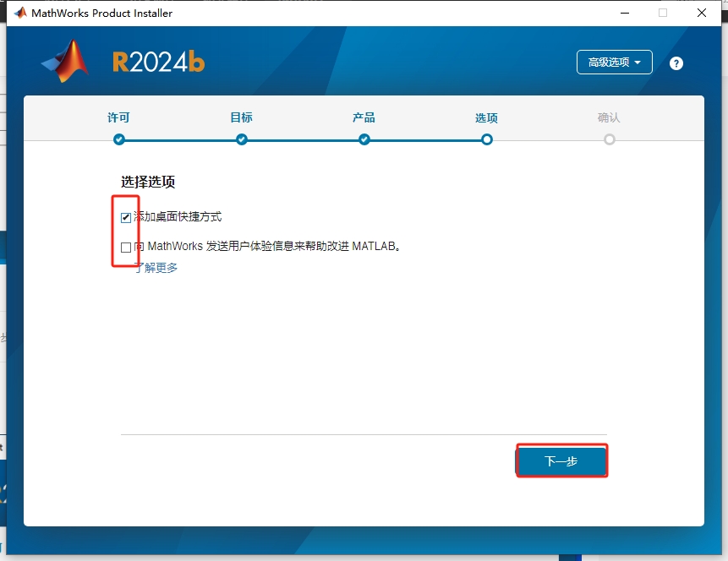Viewport: 728px width, 561px height.
Task: Open the help question mark icon
Action: coord(676,63)
